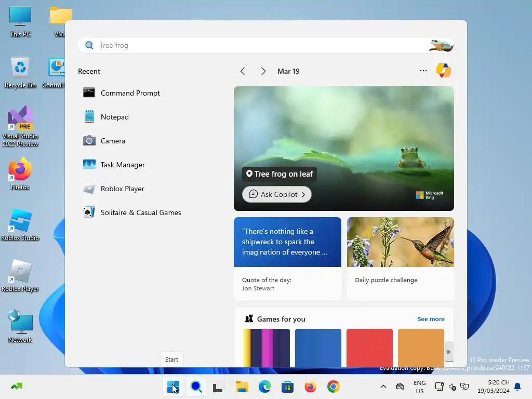Screen dimensions: 532x399
Task: Open File Explorer from the taskbar
Action: pyautogui.click(x=242, y=387)
